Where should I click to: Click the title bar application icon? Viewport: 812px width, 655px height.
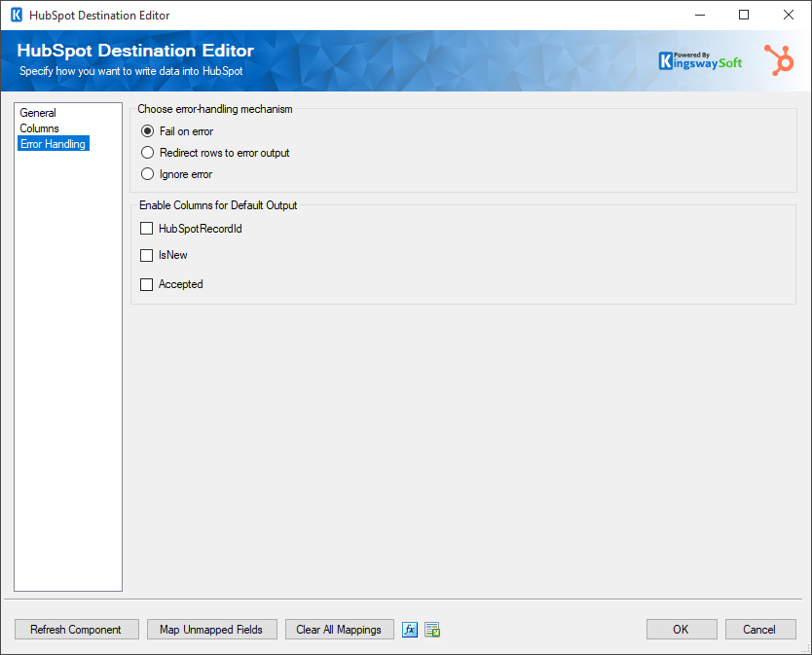15,15
